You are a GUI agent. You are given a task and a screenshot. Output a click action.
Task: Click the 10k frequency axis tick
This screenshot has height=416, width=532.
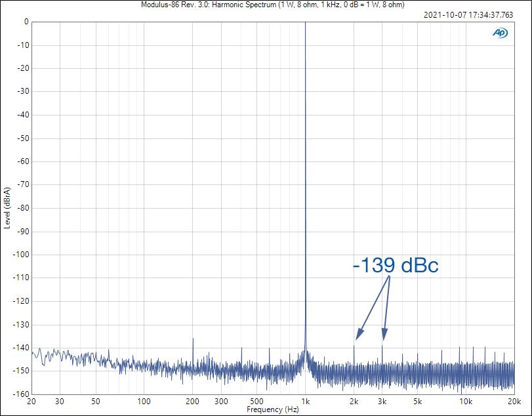[x=466, y=402]
